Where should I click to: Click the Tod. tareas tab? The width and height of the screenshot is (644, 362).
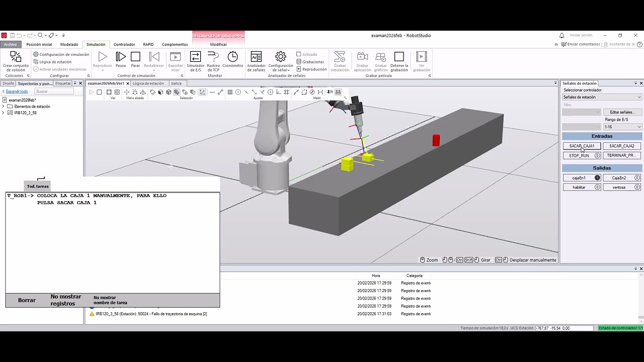(38, 186)
